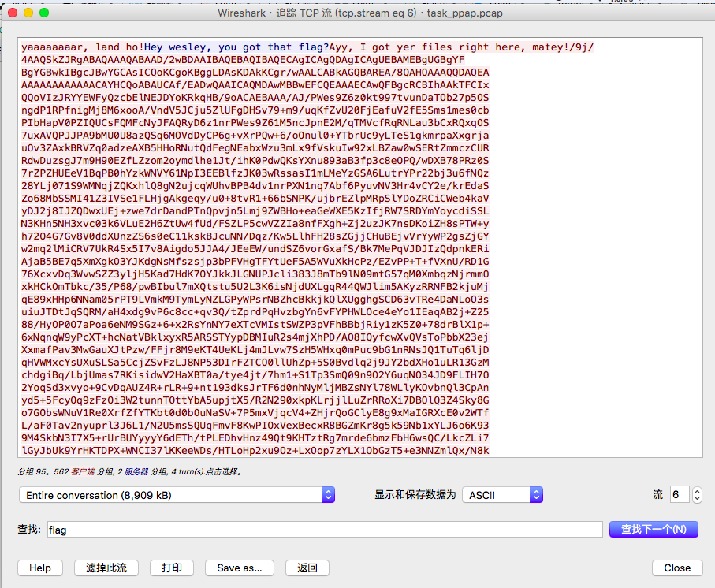Click the 返回 back button
Image resolution: width=715 pixels, height=588 pixels.
(307, 568)
